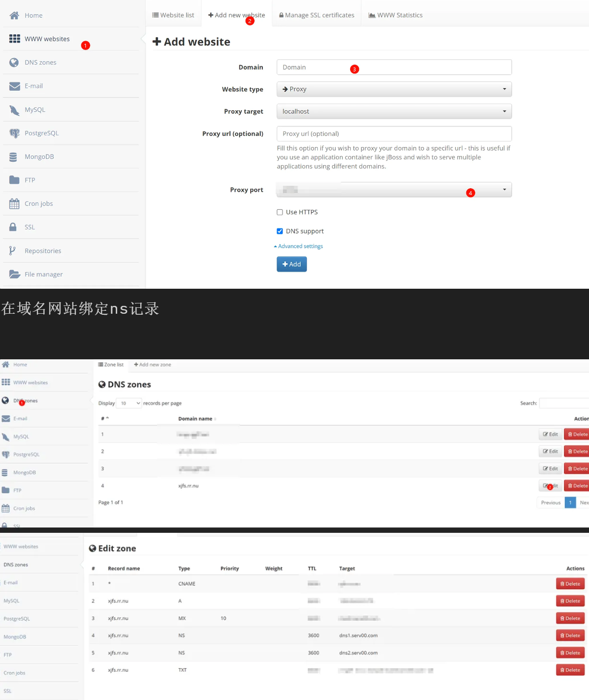Open the WWW Statistics tab
This screenshot has width=589, height=700.
coord(395,15)
